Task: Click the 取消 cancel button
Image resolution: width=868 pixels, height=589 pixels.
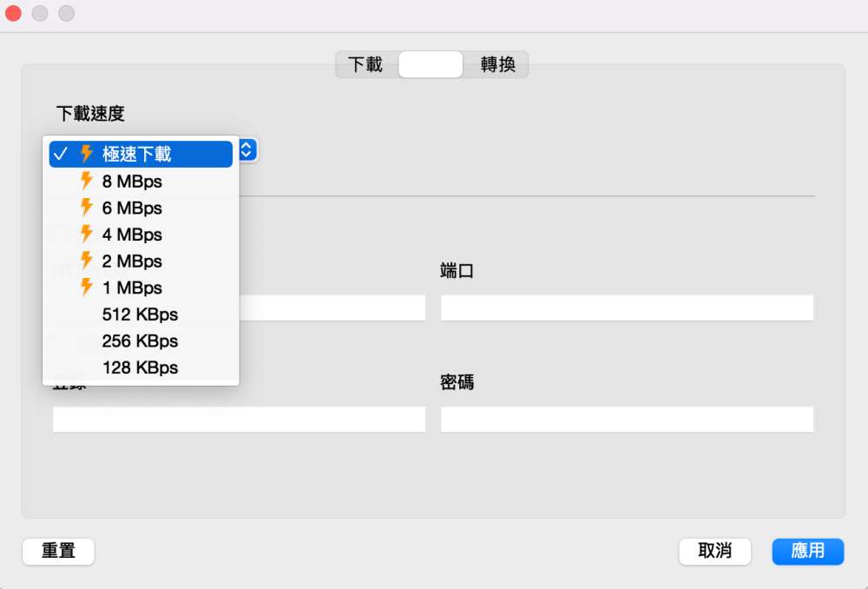Action: coord(714,551)
